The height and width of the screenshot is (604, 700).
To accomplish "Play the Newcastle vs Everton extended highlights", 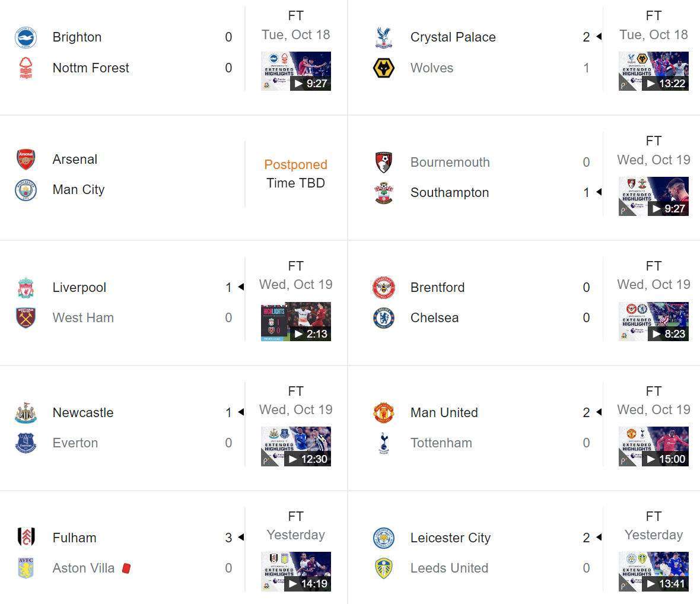I will pos(296,446).
